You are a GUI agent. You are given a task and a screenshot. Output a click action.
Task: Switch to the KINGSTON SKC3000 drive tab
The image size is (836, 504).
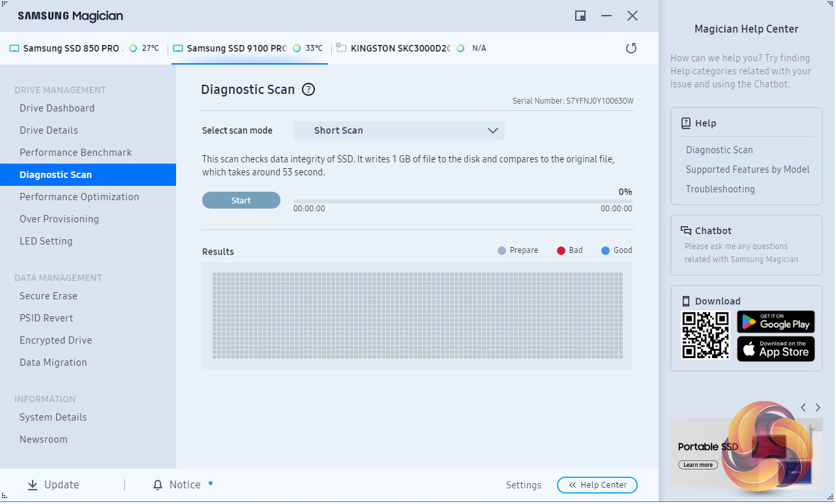tap(400, 48)
